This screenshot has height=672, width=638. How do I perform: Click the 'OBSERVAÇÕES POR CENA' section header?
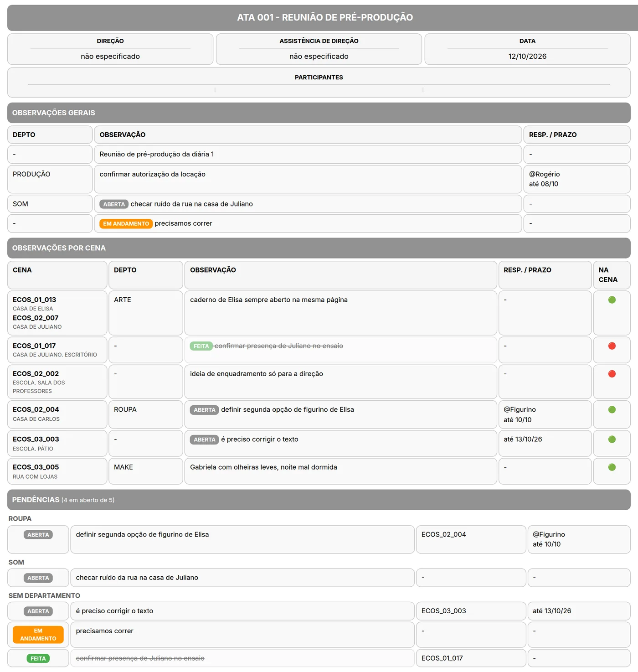point(319,248)
